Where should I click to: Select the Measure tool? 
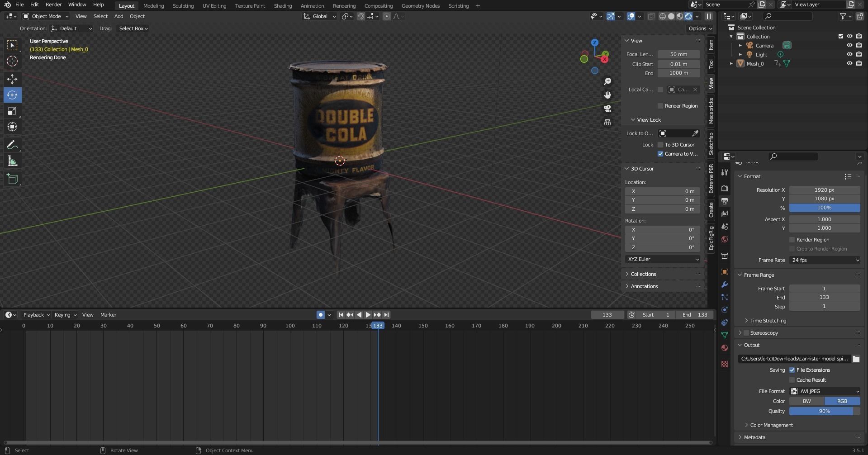(x=12, y=161)
